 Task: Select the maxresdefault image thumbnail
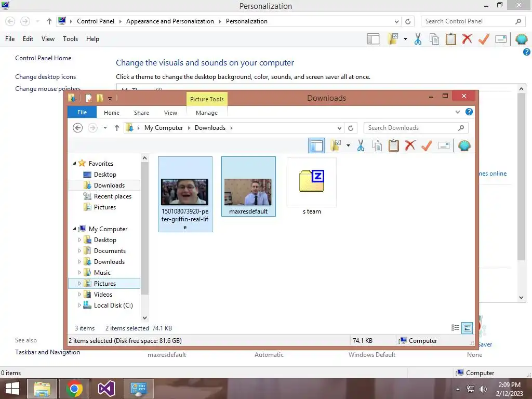click(x=248, y=187)
